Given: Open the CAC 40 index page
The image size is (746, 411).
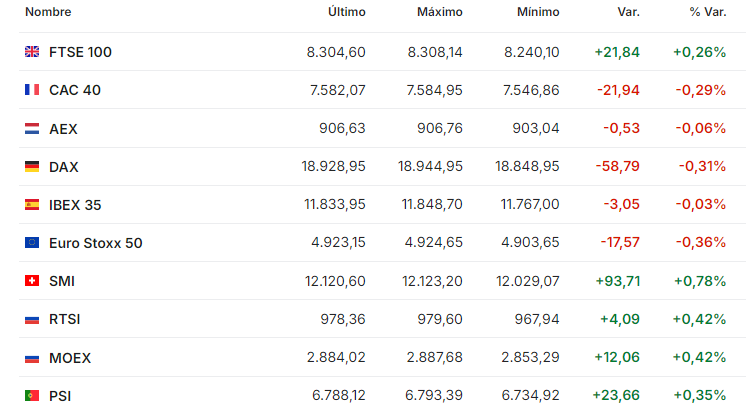Looking at the screenshot, I should click(x=75, y=90).
